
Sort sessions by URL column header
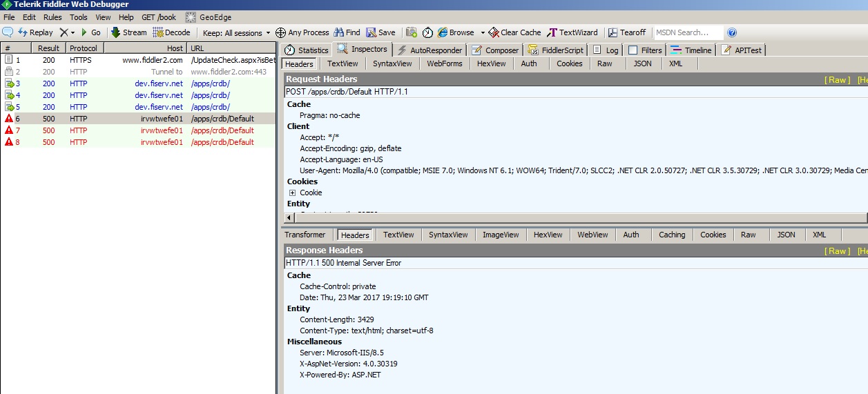coord(231,48)
